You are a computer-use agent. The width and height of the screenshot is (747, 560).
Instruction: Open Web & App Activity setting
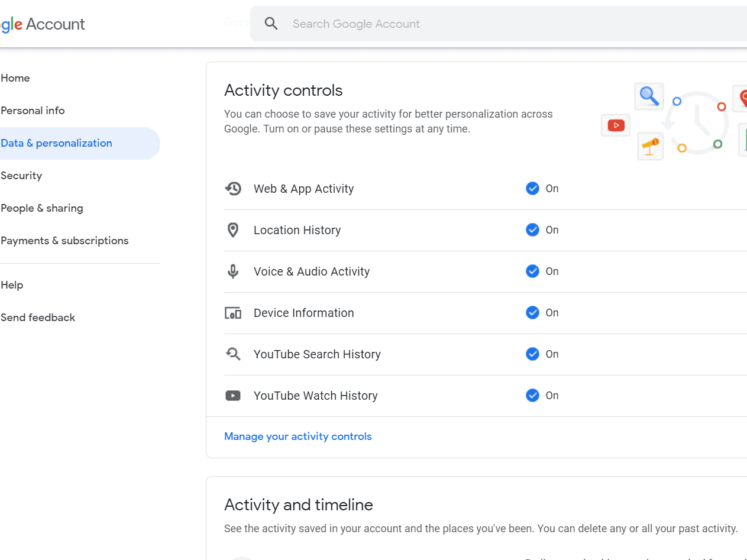pyautogui.click(x=486, y=189)
